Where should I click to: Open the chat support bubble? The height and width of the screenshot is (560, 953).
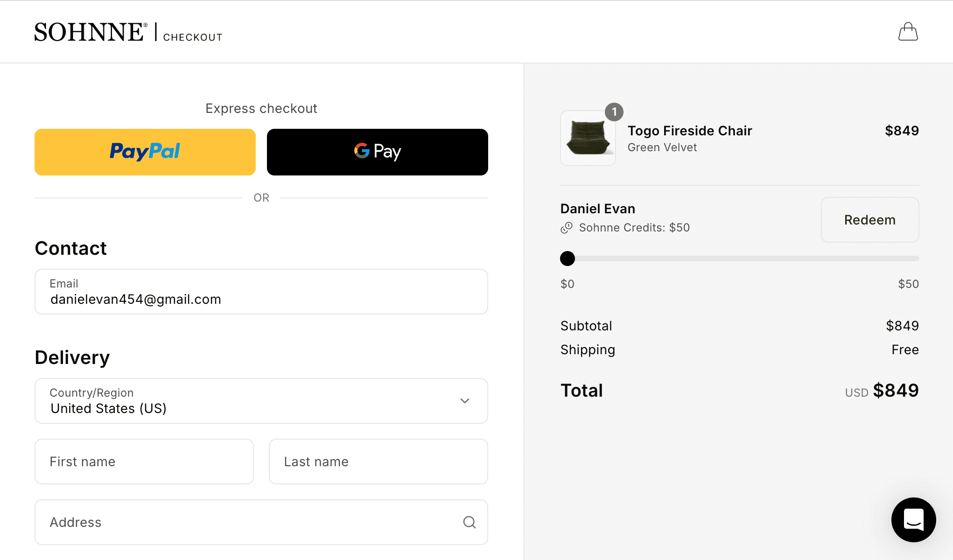coord(913,519)
